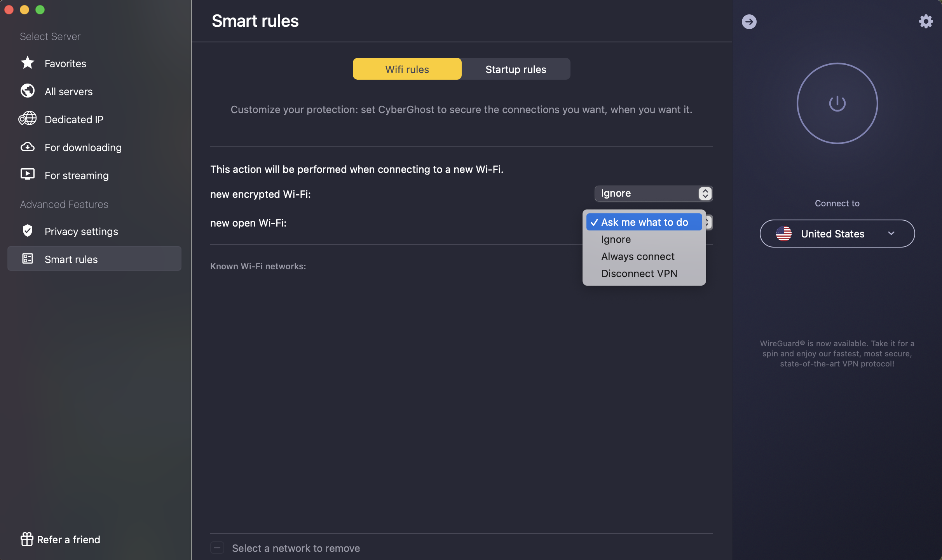The image size is (942, 560).
Task: Select Ask me what to do option
Action: (644, 222)
